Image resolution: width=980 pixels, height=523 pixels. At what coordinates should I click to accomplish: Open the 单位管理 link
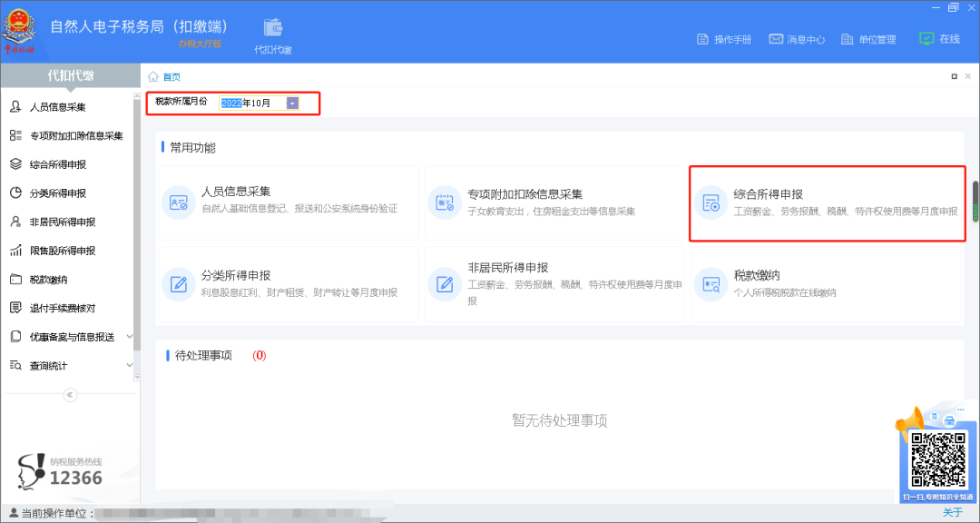pos(877,39)
